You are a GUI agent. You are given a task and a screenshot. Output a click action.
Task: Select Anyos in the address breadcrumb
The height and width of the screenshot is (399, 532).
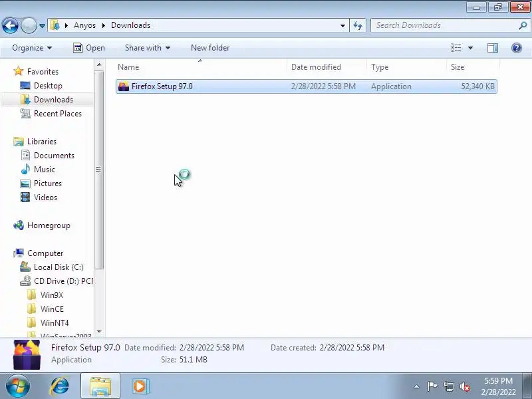(84, 25)
